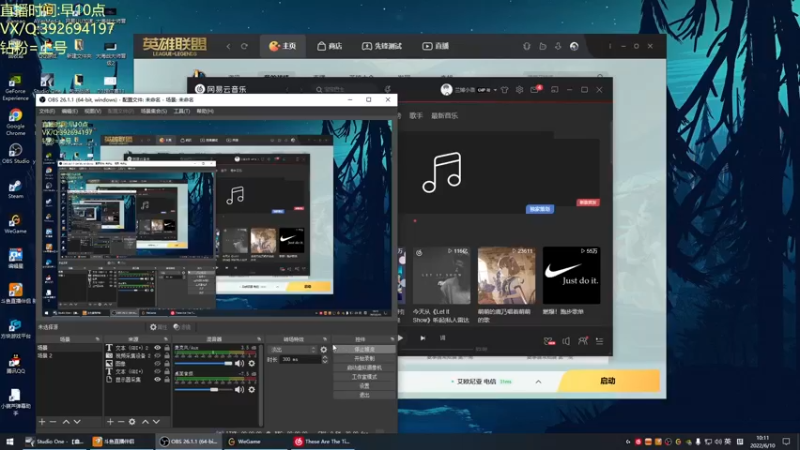Open NetEase Music skin shirt icon
The image size is (800, 450).
[x=505, y=90]
